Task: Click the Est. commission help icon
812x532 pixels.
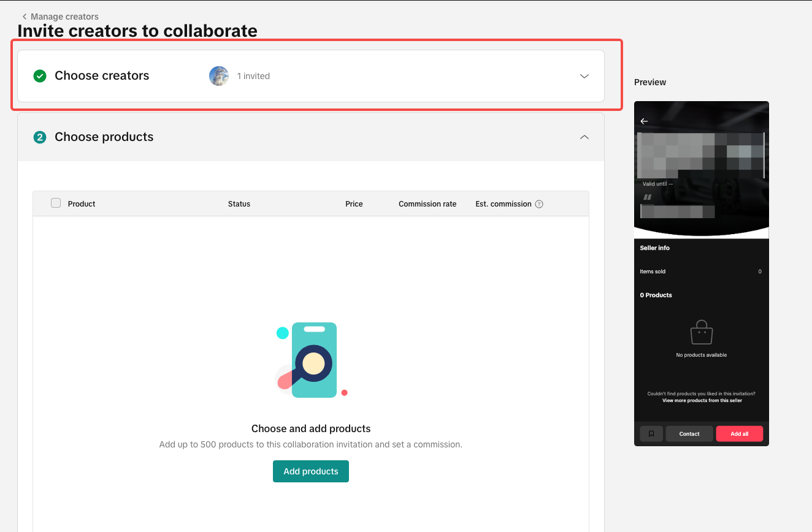Action: point(539,204)
